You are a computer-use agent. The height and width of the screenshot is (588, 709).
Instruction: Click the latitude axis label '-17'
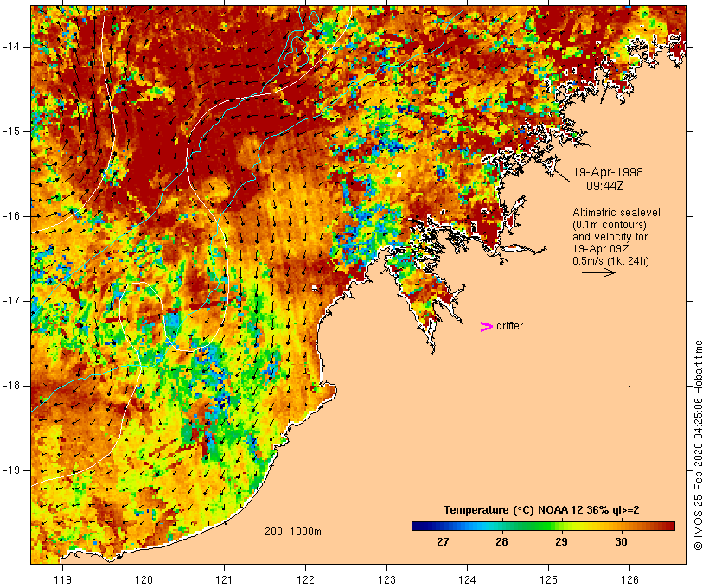tap(10, 301)
